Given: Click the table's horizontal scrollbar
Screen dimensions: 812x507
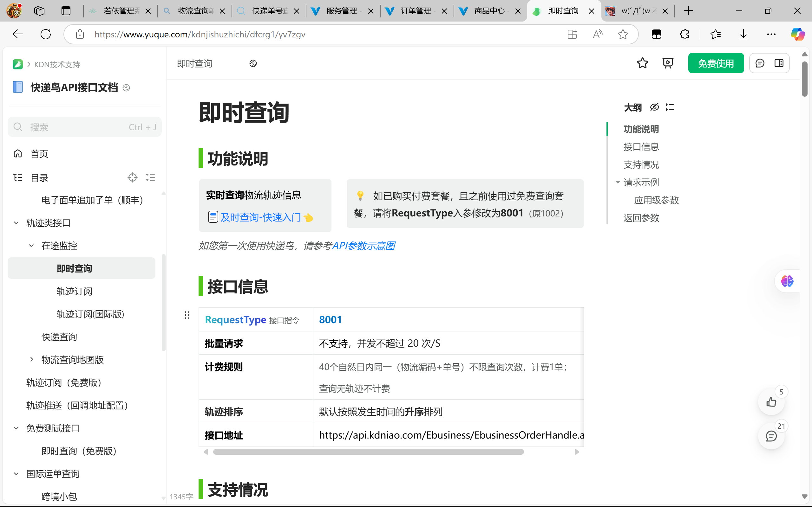Looking at the screenshot, I should (368, 452).
